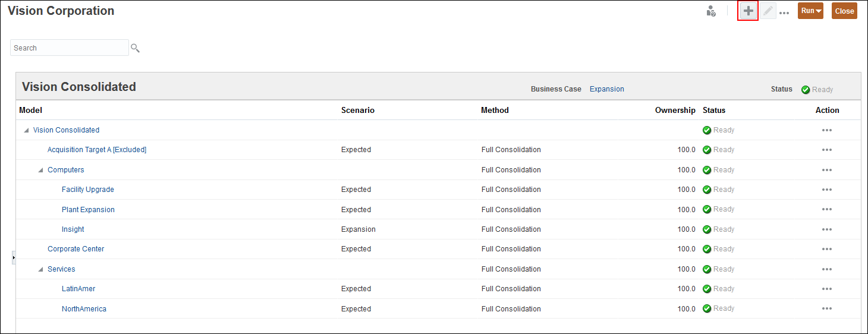This screenshot has width=868, height=334.
Task: Click into the Search input field
Action: click(x=69, y=48)
